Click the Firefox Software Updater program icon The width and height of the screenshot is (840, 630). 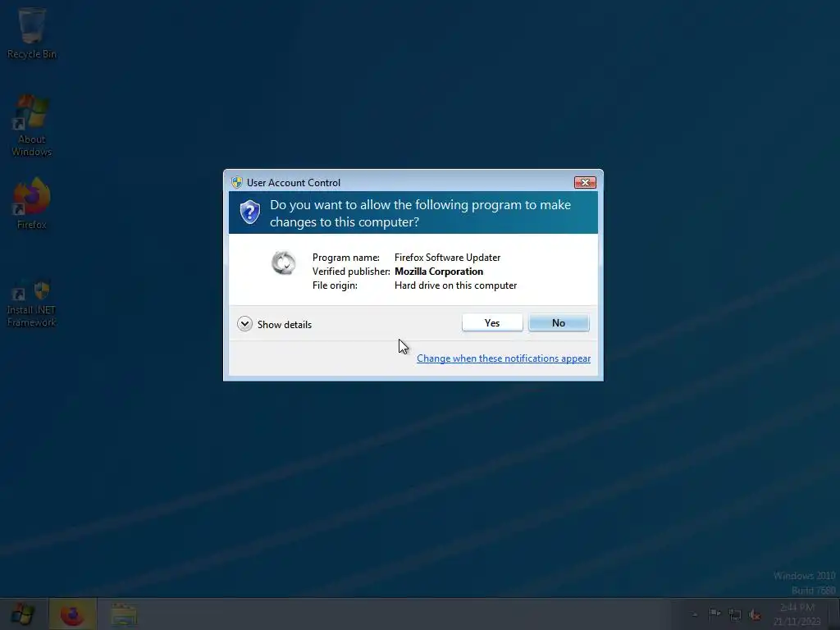[x=283, y=263]
